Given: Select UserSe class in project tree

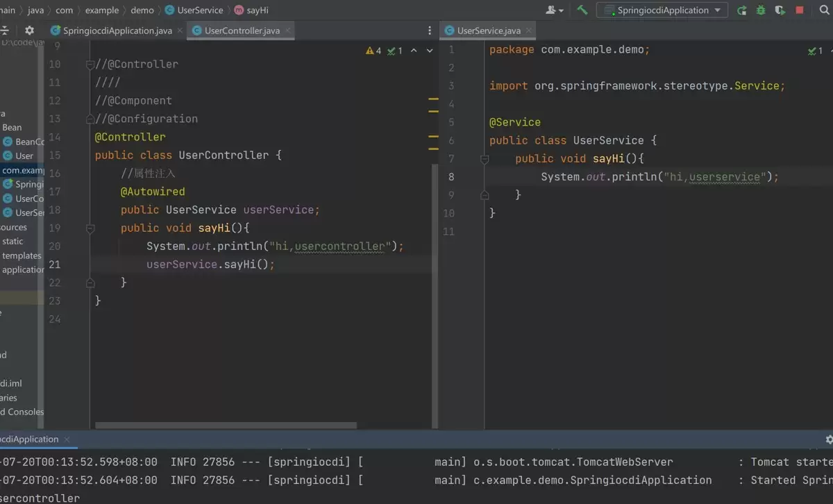Looking at the screenshot, I should [23, 213].
